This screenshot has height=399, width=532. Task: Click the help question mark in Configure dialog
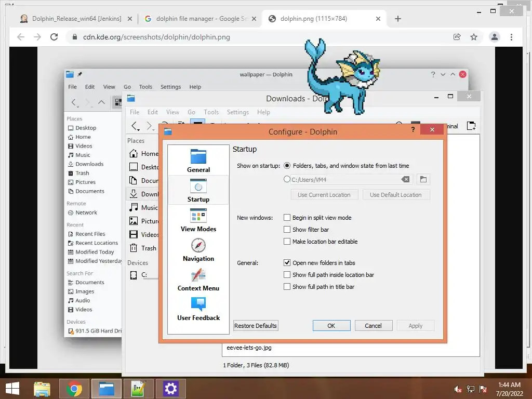point(413,129)
